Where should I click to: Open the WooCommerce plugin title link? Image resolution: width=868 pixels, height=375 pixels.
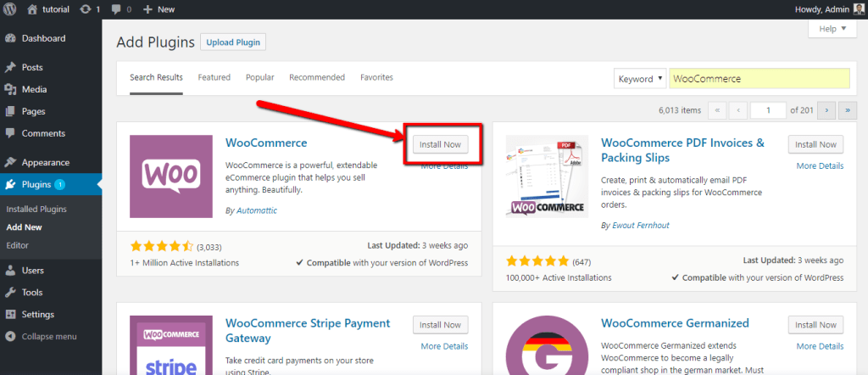pos(266,143)
